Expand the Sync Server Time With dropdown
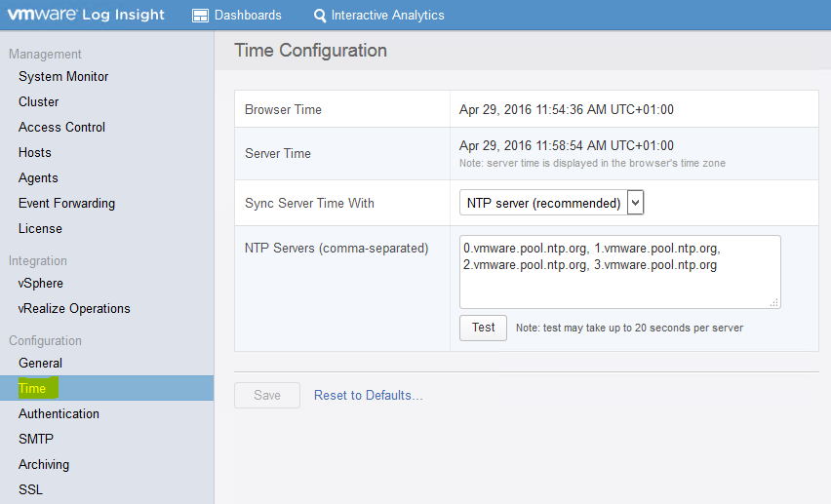Viewport: 831px width, 504px height. (551, 203)
